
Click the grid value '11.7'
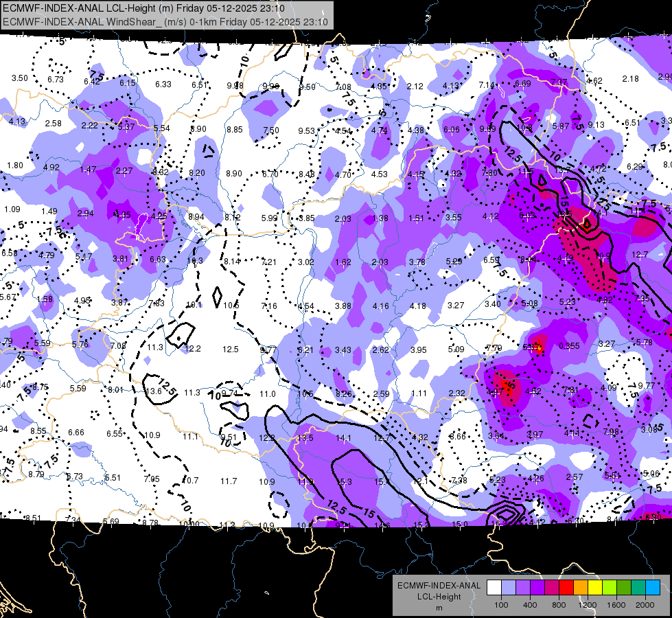[229, 481]
